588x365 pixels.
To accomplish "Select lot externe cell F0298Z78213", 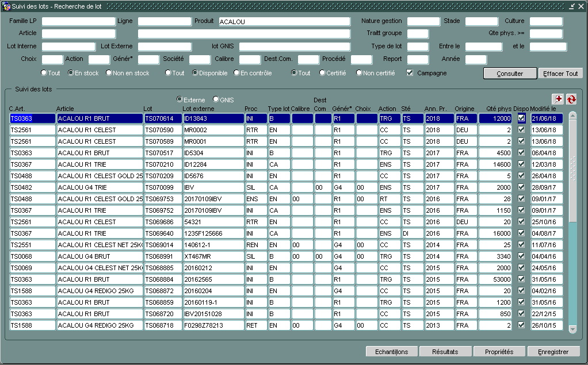I will [213, 325].
